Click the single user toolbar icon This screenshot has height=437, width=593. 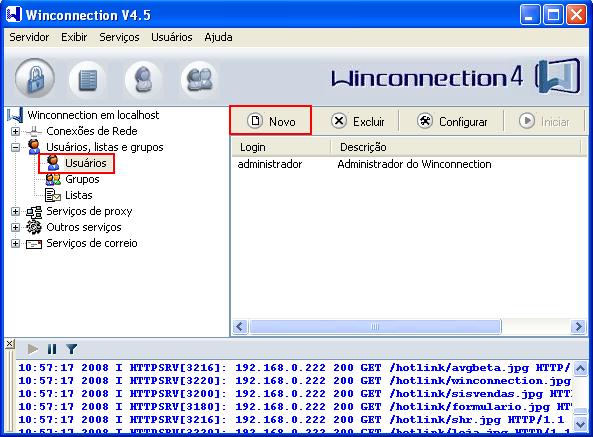point(143,79)
